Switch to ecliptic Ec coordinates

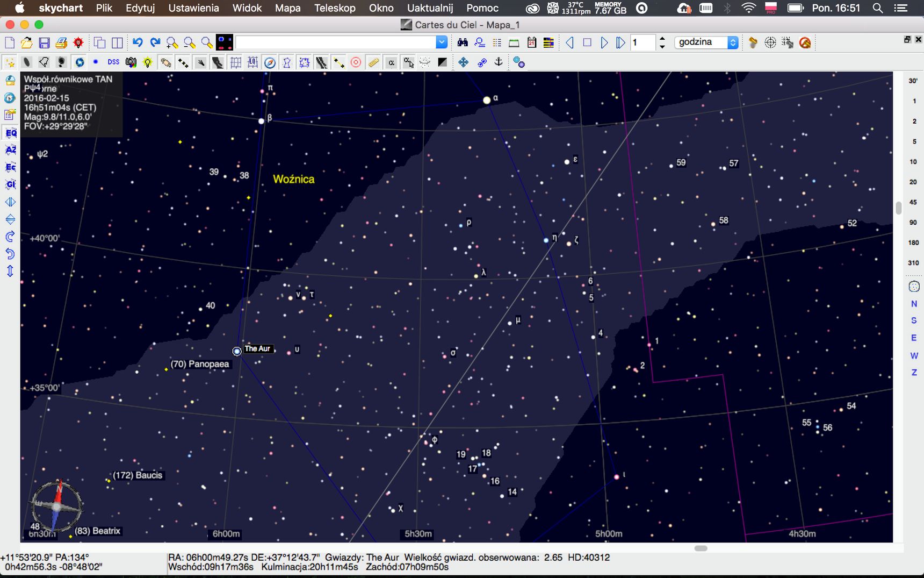coord(10,167)
